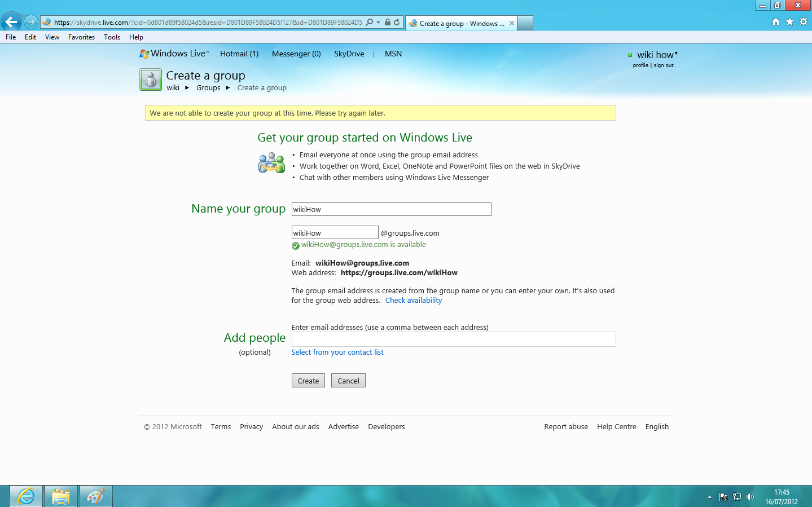Click the Advertise footer link
The image size is (812, 507).
click(x=344, y=426)
